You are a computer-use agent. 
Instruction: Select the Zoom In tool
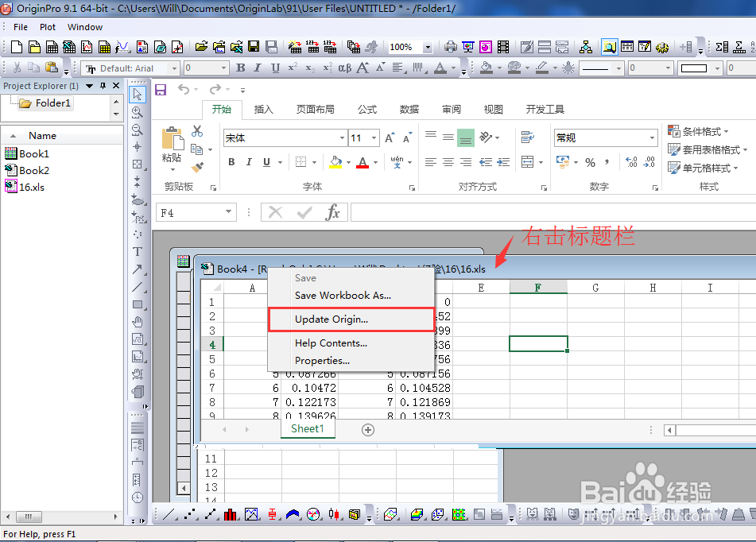pos(138,112)
